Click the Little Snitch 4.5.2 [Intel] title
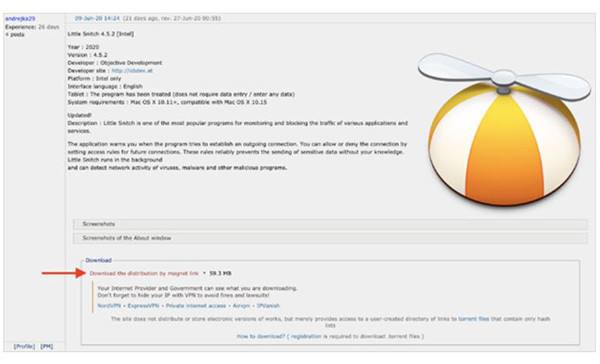This screenshot has width=600, height=364. (x=101, y=34)
